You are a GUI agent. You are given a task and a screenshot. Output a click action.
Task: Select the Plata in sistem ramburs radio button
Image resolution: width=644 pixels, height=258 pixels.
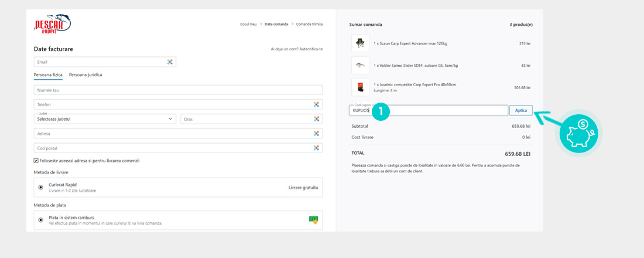(x=40, y=220)
